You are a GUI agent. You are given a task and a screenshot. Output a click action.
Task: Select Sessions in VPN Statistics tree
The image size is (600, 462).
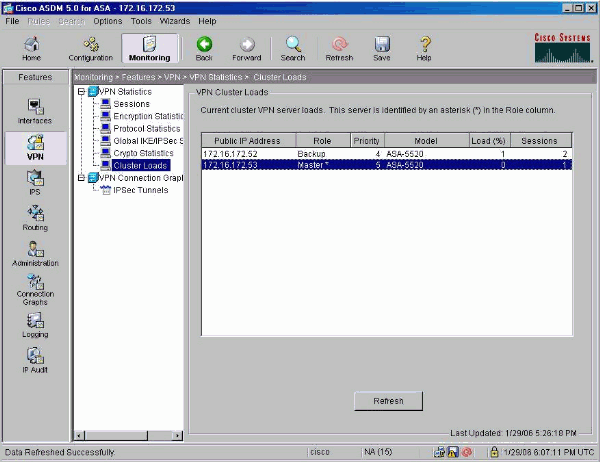131,104
